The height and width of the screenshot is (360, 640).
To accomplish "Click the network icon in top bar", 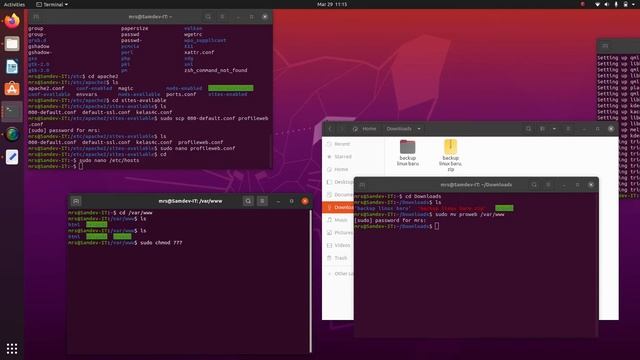I will pos(597,4).
